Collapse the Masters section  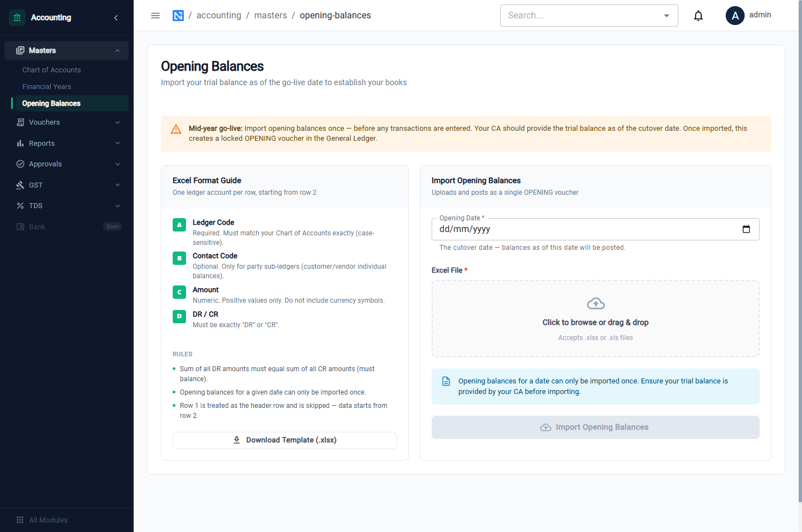(x=118, y=51)
